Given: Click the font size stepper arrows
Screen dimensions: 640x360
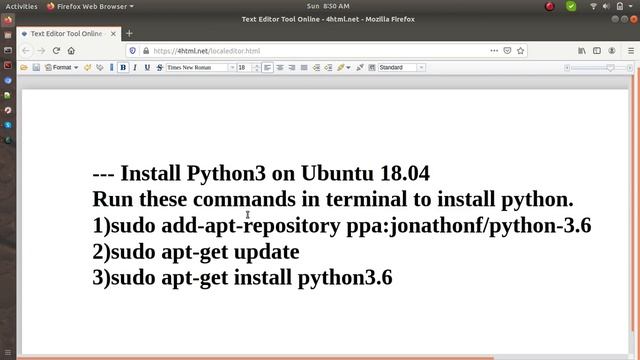Looking at the screenshot, I should coord(256,67).
